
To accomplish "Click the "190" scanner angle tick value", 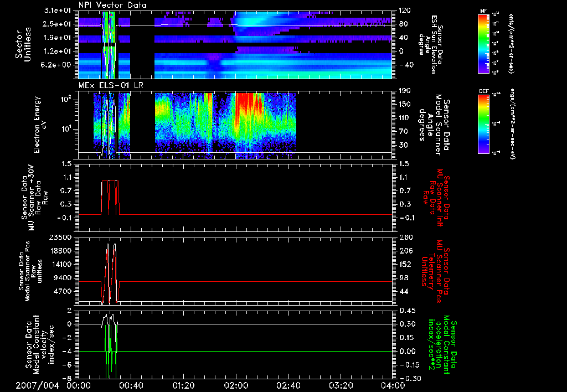I will tap(405, 91).
